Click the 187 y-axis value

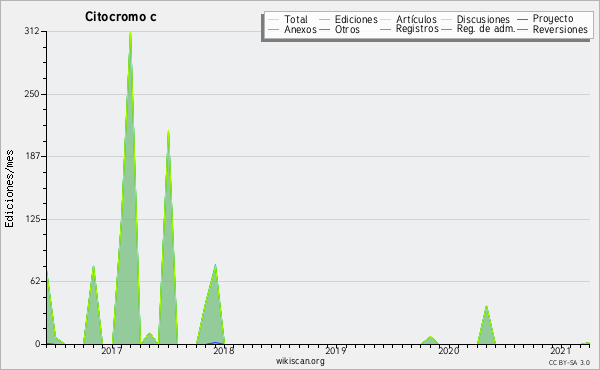click(x=32, y=156)
